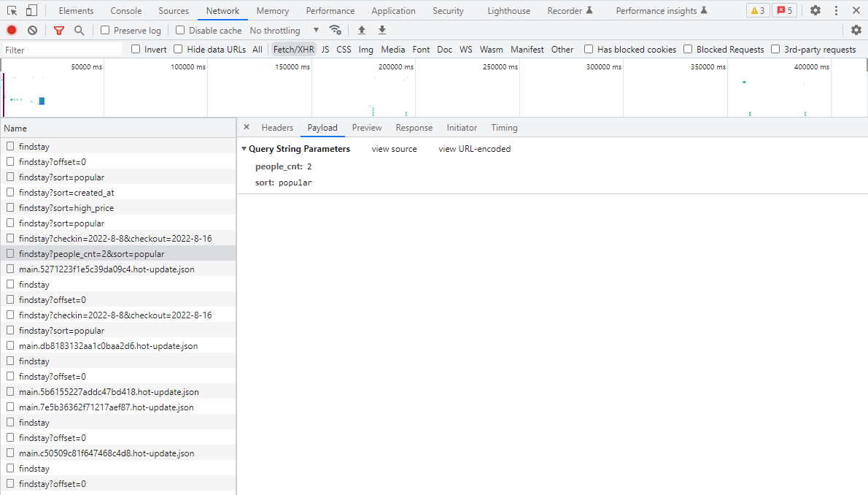Image resolution: width=868 pixels, height=495 pixels.
Task: Check 3rd-party requests checkbox
Action: click(775, 50)
